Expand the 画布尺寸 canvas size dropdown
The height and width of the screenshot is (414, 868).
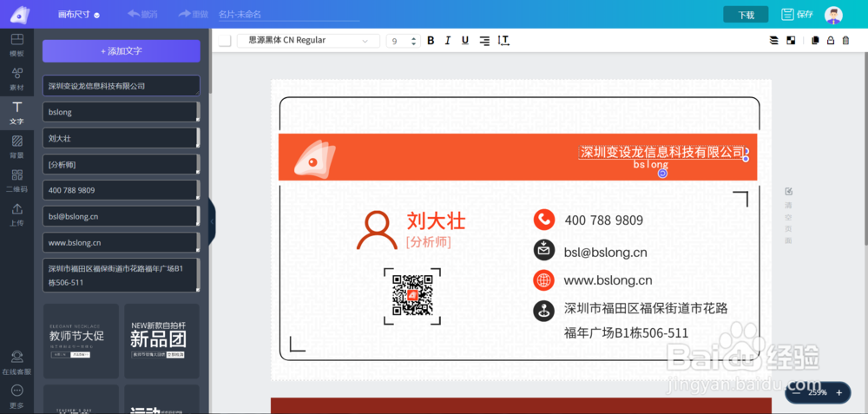[x=79, y=15]
